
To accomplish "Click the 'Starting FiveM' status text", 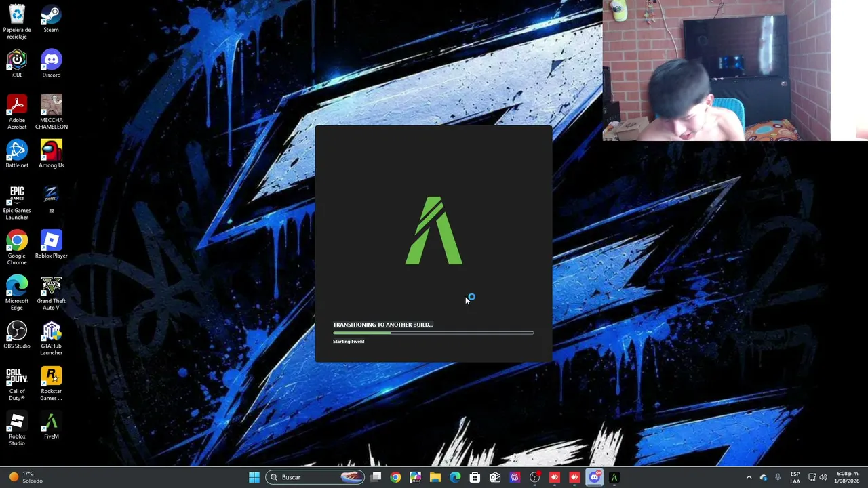I will [x=349, y=342].
